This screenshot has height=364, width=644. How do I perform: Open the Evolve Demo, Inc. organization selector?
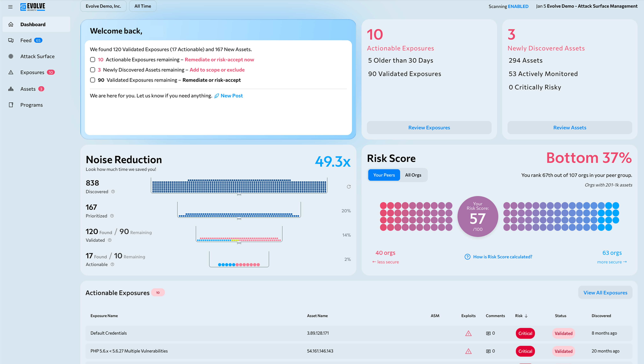(x=103, y=6)
